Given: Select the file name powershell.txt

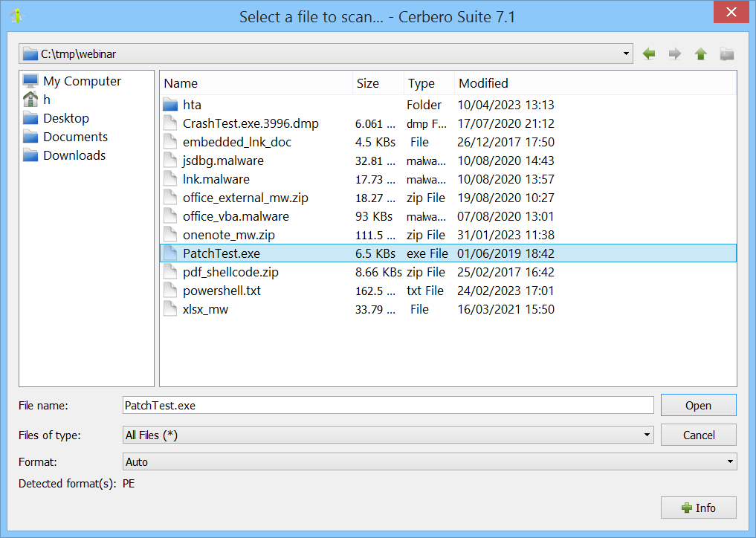Looking at the screenshot, I should (x=222, y=291).
